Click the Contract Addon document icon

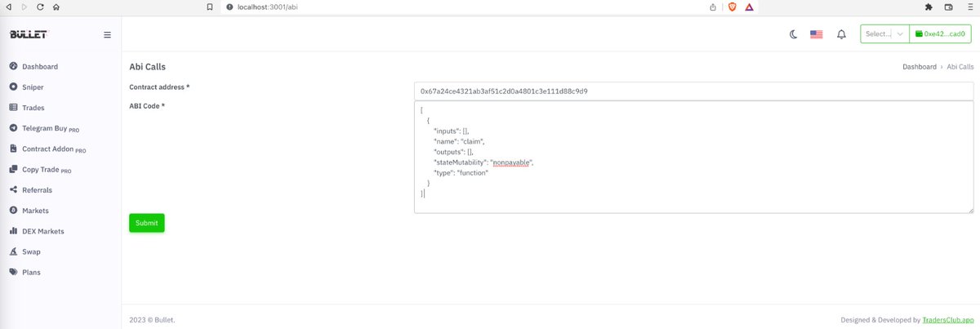(x=13, y=149)
